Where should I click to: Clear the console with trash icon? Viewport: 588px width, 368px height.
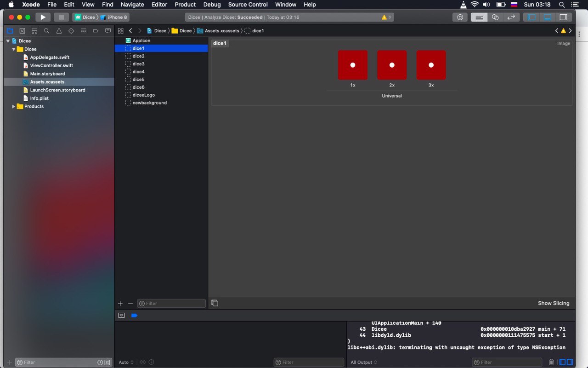tap(552, 362)
